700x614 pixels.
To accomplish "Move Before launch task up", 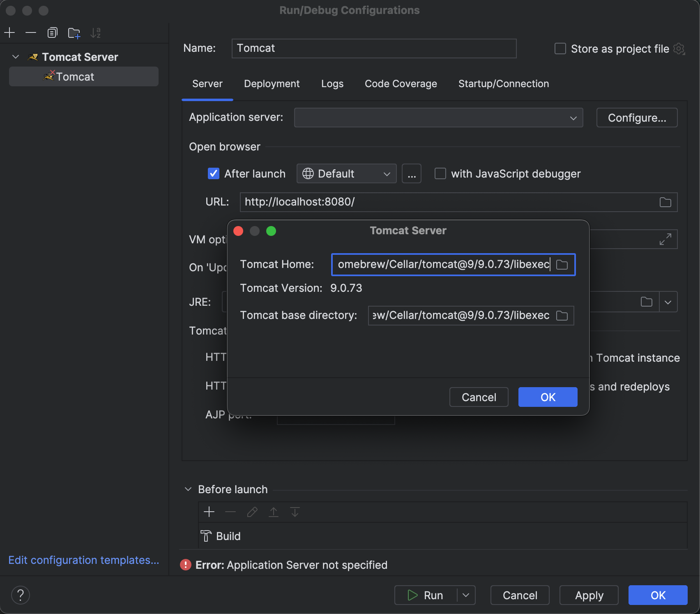I will pos(274,512).
